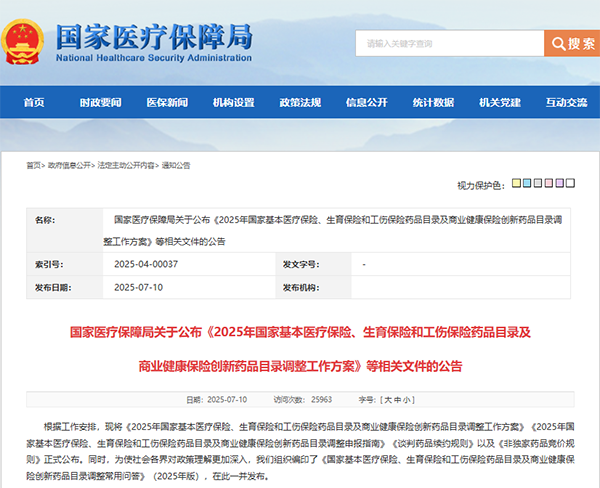Open the 时政要闻 navigation item
The height and width of the screenshot is (488, 600).
(x=100, y=102)
